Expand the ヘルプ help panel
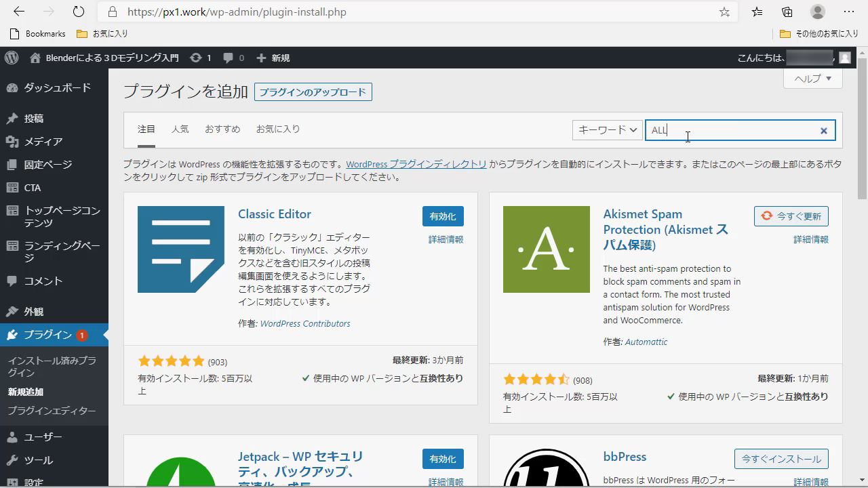 tap(812, 79)
